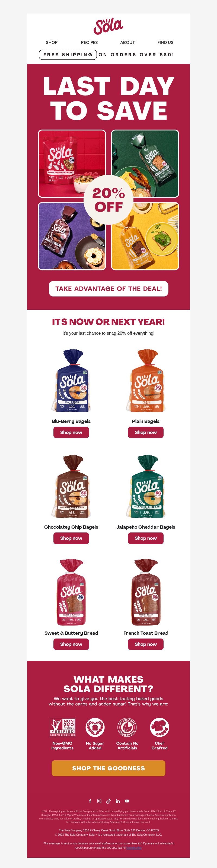The image size is (217, 868).
Task: Open the RECIPES menu item
Action: point(89,43)
